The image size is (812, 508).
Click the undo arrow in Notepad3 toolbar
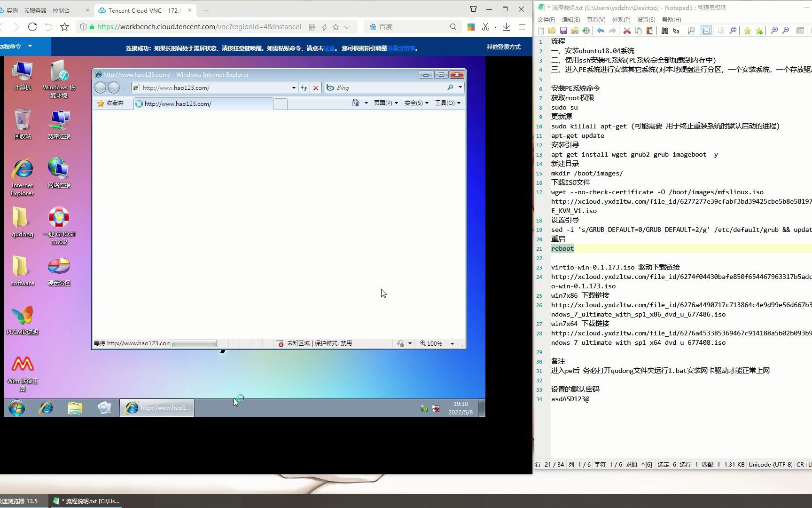601,31
